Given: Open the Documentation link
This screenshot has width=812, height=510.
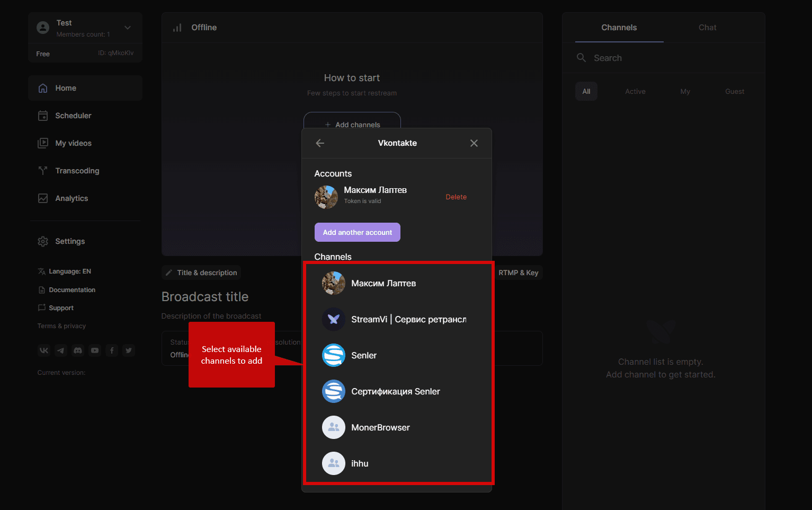Looking at the screenshot, I should coord(67,290).
